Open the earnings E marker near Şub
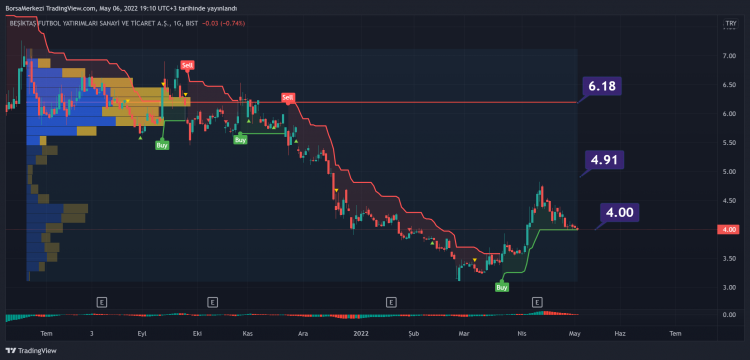 pyautogui.click(x=391, y=302)
